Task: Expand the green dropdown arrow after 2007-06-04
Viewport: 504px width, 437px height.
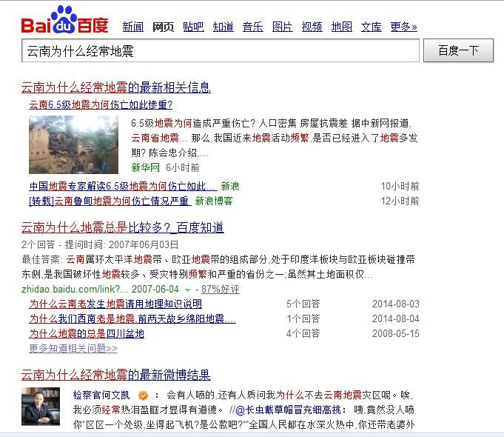Action: pos(187,290)
